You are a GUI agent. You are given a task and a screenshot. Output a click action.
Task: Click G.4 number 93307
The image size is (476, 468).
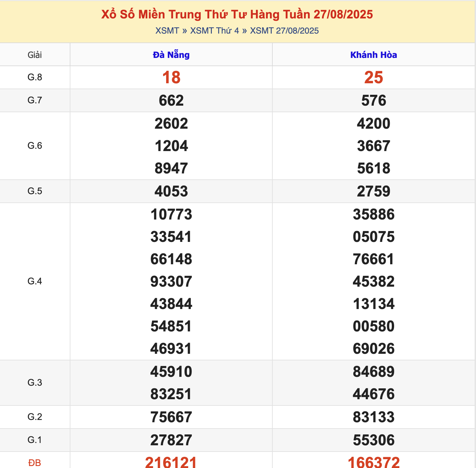click(x=171, y=282)
